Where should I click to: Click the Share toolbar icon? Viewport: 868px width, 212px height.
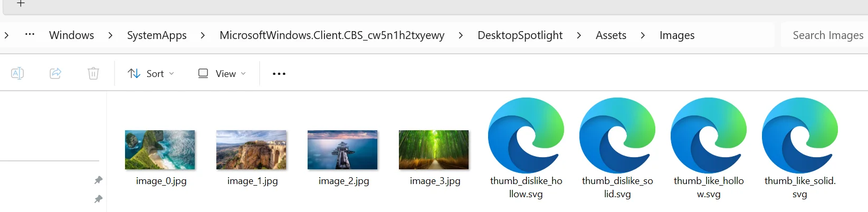click(55, 73)
